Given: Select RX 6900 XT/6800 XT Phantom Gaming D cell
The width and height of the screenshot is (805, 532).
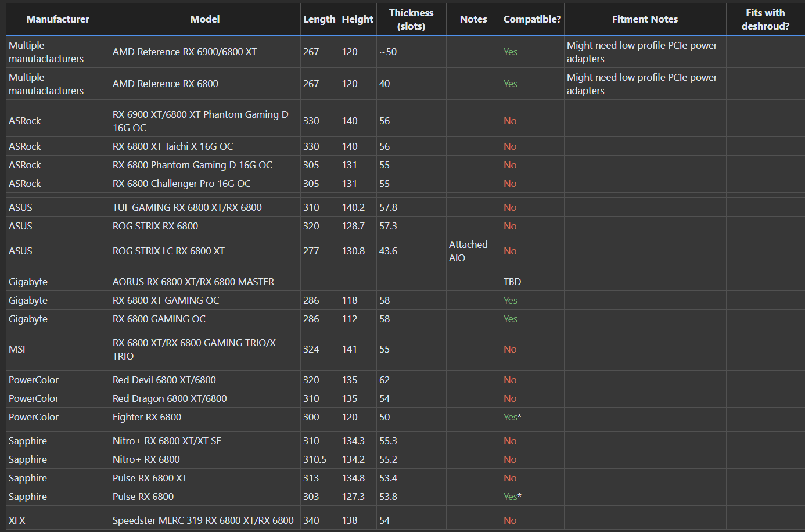Looking at the screenshot, I should 205,121.
